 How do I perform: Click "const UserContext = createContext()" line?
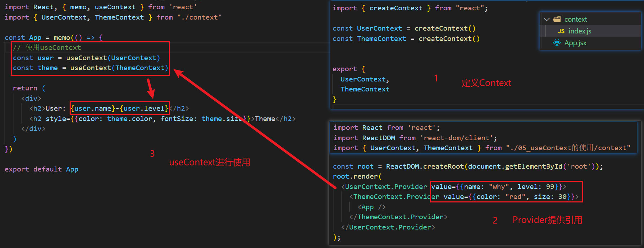point(404,28)
